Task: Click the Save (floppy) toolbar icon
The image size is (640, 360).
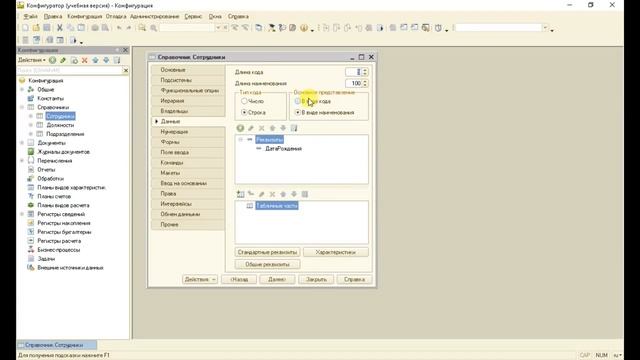Action: click(x=47, y=28)
